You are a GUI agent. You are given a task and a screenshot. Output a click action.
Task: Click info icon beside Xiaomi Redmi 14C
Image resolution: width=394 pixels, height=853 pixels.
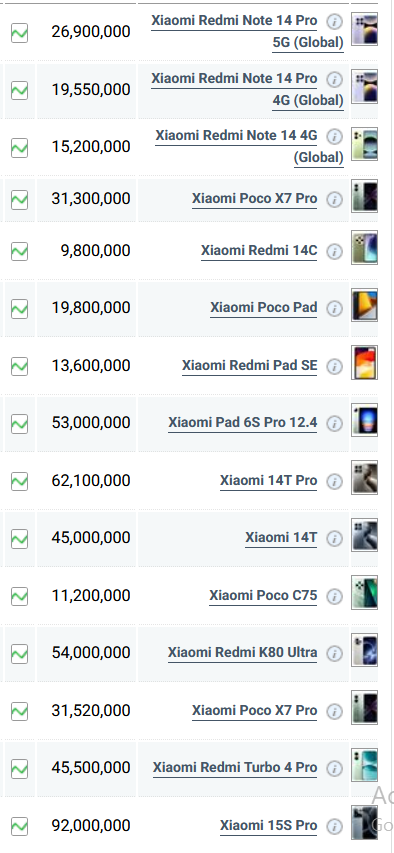(335, 252)
